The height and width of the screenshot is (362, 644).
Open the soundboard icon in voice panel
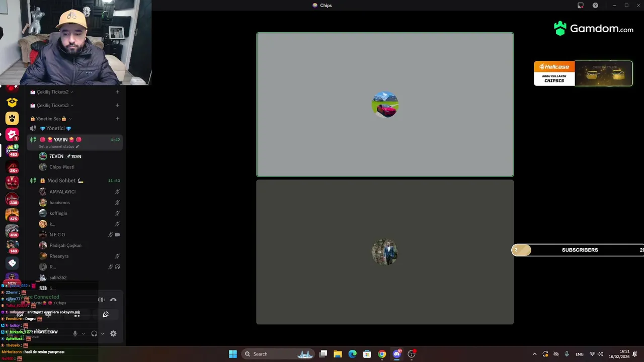pos(106,314)
